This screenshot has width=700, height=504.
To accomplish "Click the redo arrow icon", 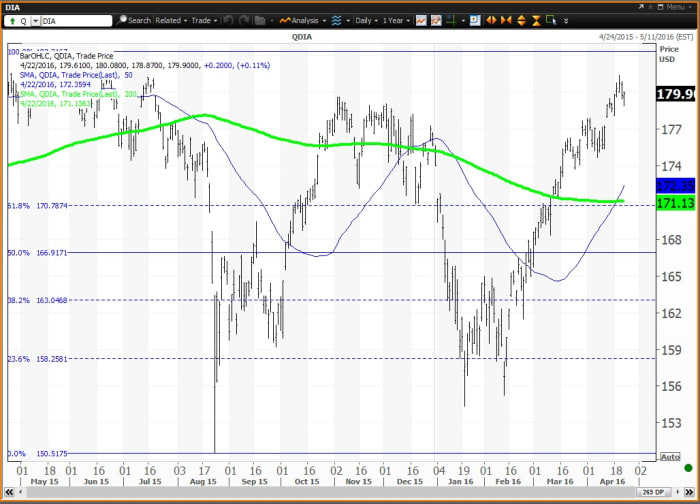I will click(244, 21).
